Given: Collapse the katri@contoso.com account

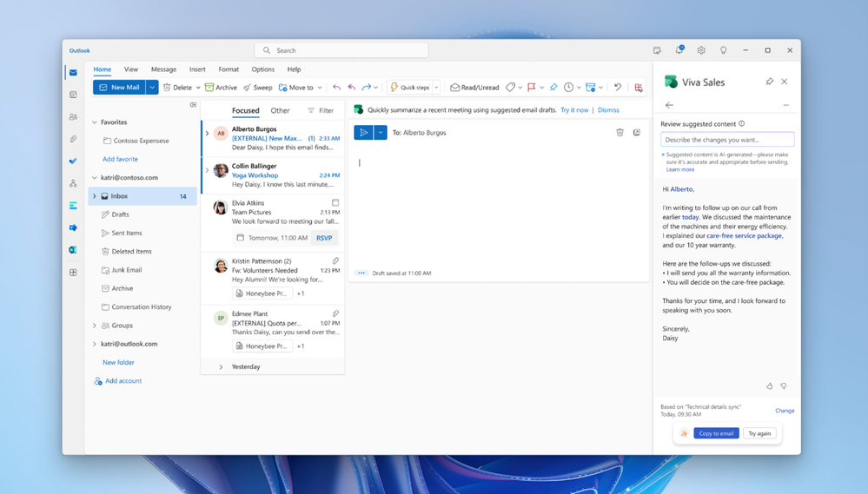Looking at the screenshot, I should [x=95, y=178].
